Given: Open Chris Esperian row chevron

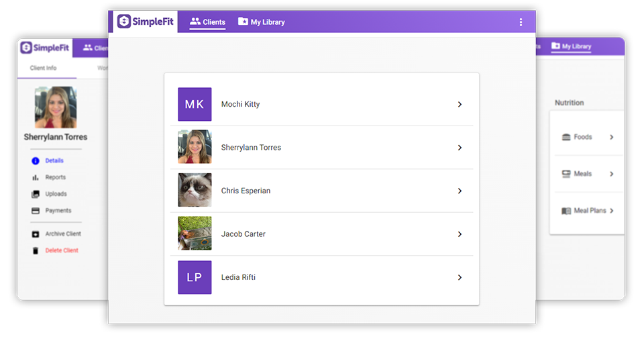Looking at the screenshot, I should (x=460, y=191).
